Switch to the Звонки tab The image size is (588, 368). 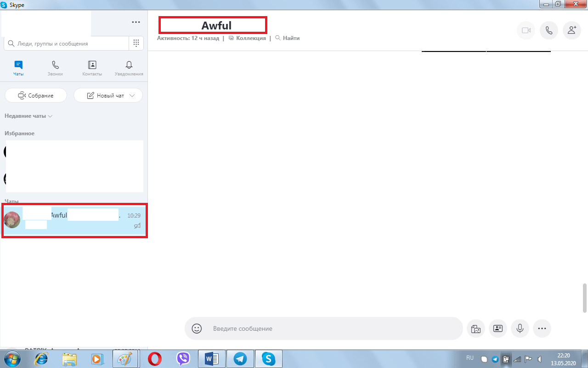tap(55, 68)
